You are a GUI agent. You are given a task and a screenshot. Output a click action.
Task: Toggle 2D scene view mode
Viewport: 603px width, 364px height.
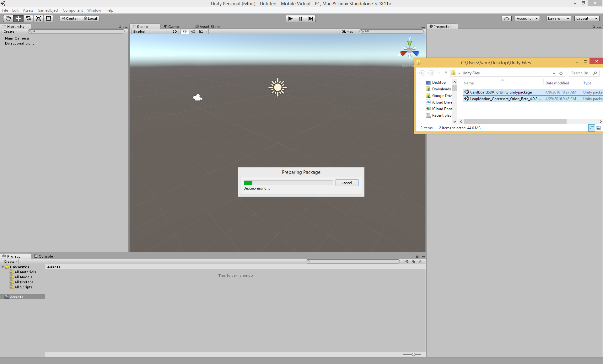pyautogui.click(x=175, y=32)
